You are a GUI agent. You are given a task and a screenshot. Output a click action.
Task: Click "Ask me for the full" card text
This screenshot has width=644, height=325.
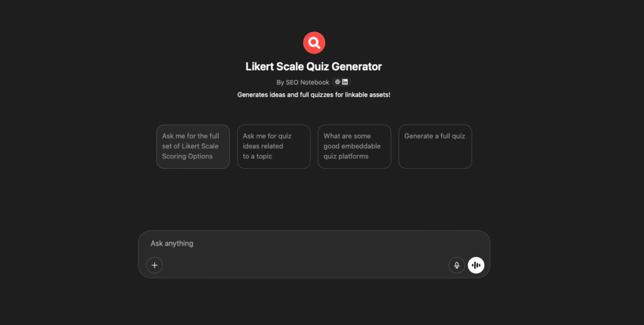pyautogui.click(x=191, y=136)
